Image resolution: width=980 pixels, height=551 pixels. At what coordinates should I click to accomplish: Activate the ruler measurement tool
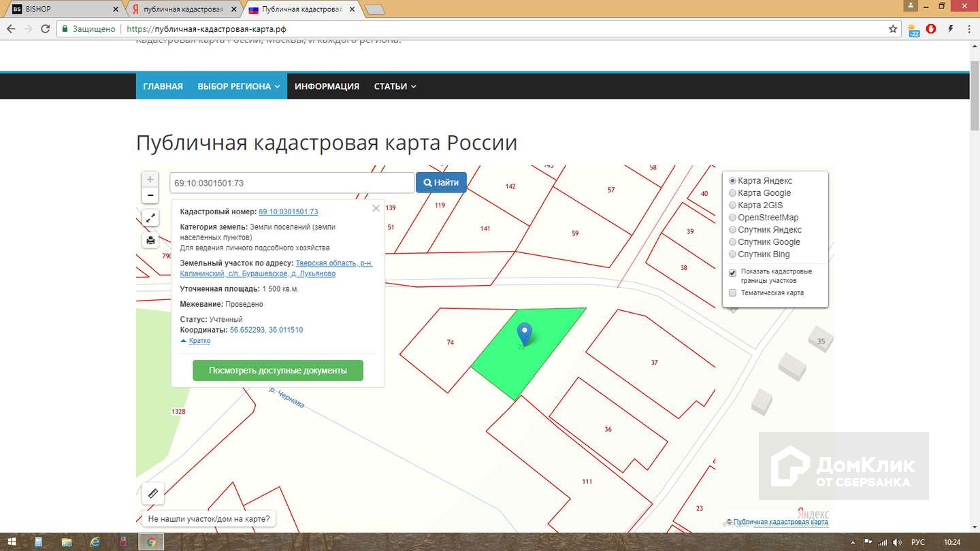pyautogui.click(x=152, y=494)
